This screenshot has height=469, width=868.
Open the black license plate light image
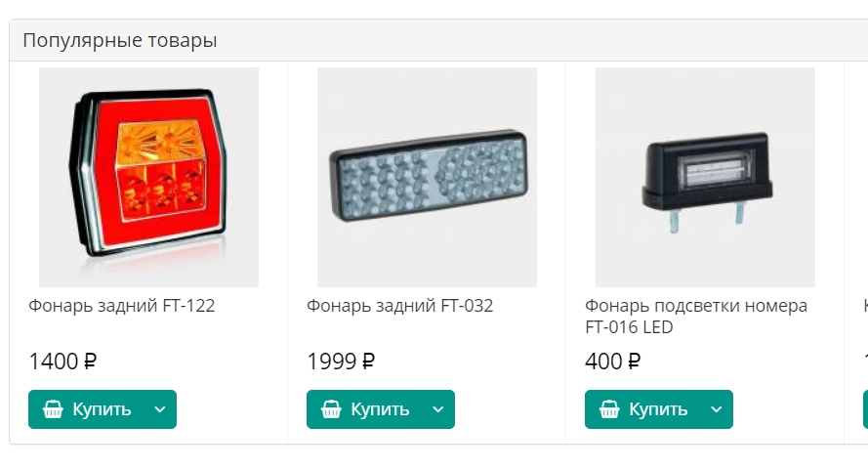pos(705,177)
